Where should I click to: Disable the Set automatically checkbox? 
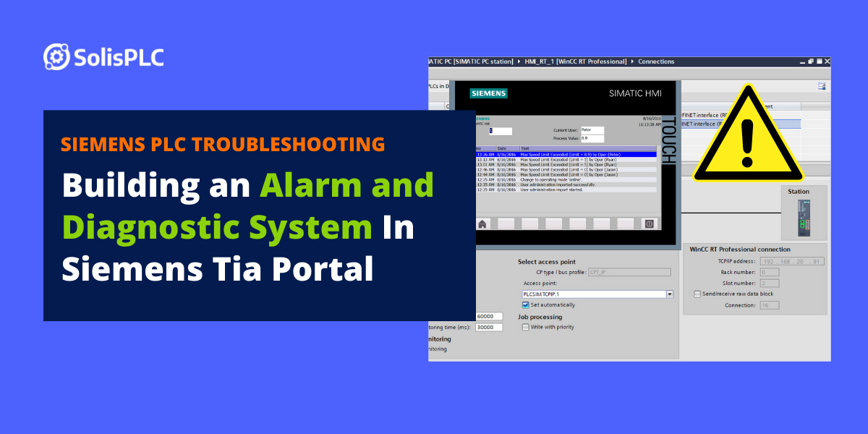click(525, 305)
